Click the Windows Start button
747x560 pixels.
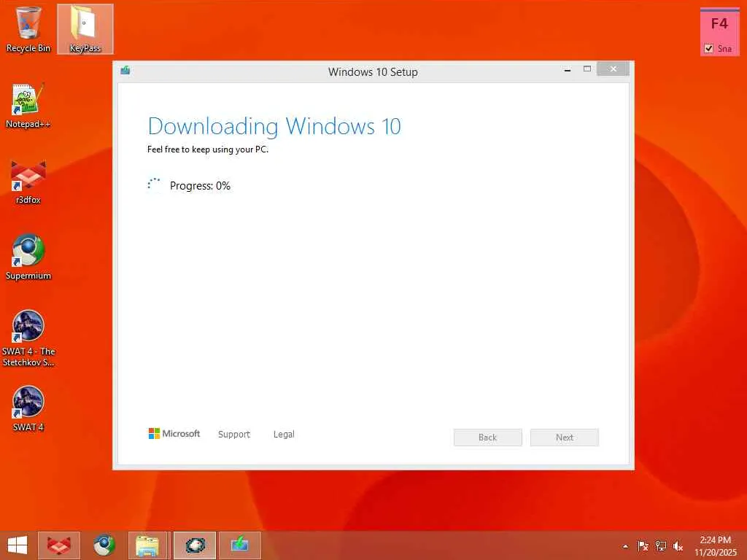click(x=18, y=545)
